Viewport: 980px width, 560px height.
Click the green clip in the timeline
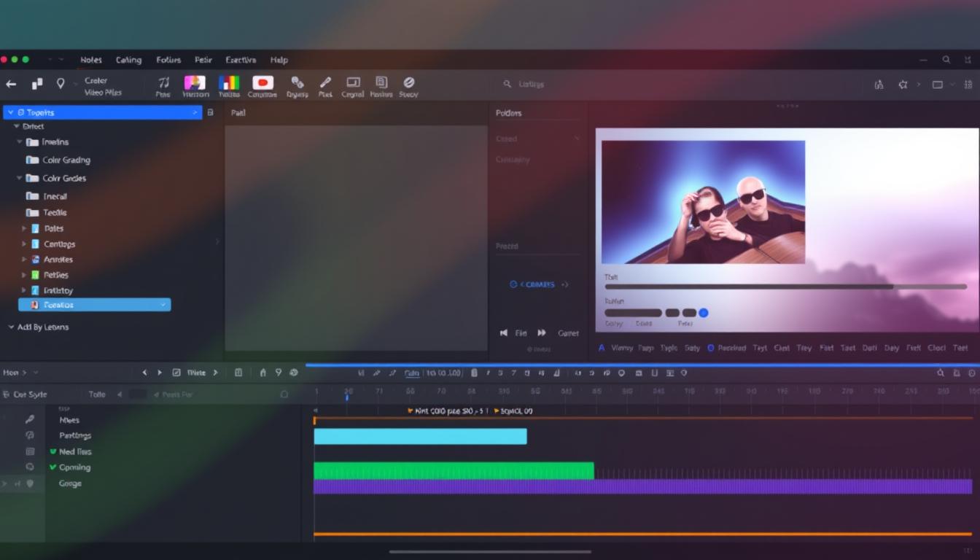(x=454, y=470)
